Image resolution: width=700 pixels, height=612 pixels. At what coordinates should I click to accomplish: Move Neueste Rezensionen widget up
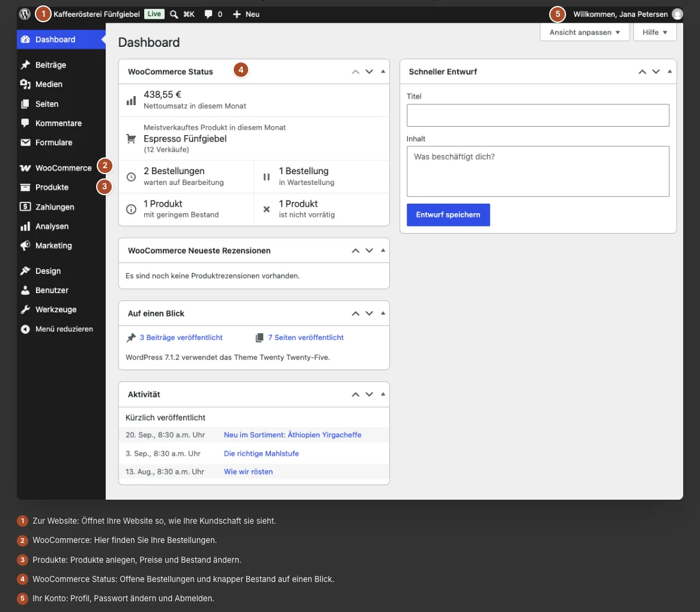tap(355, 250)
